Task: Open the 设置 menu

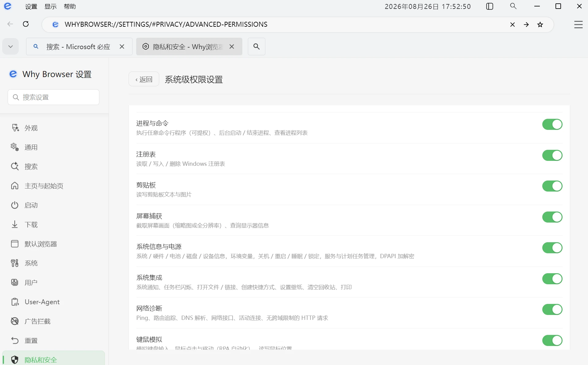Action: 31,6
